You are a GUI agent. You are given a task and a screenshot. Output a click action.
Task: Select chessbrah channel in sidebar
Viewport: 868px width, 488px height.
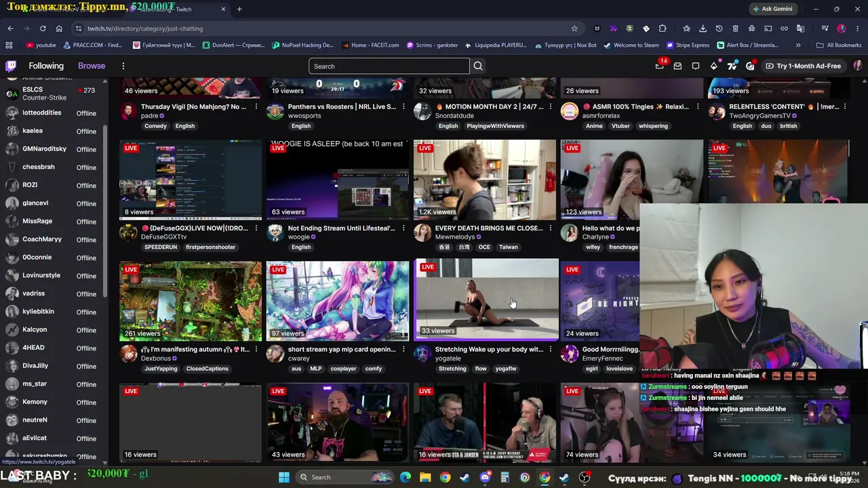pyautogui.click(x=54, y=167)
